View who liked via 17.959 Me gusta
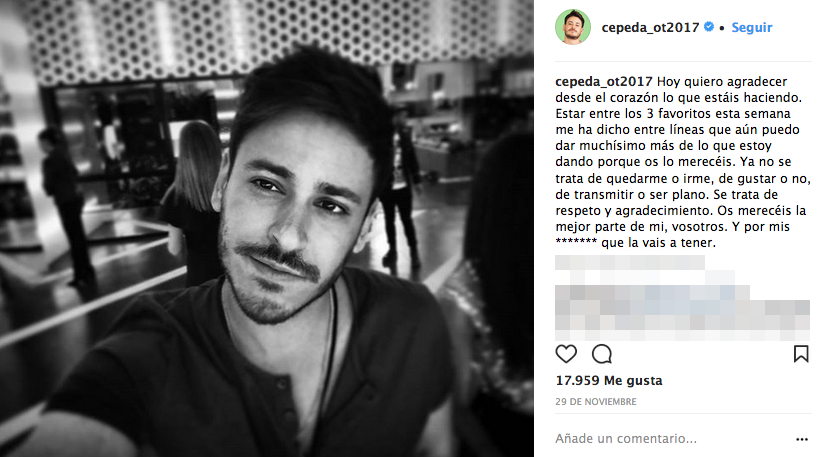The image size is (828, 457). click(609, 380)
